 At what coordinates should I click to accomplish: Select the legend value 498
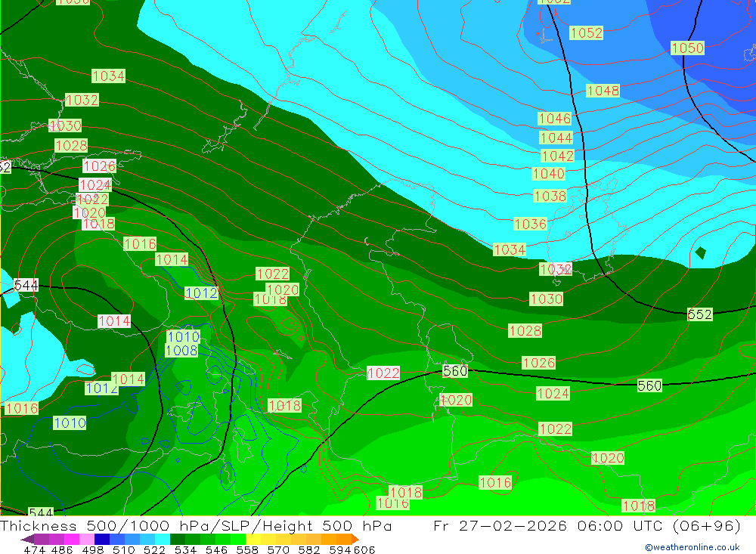pos(92,549)
